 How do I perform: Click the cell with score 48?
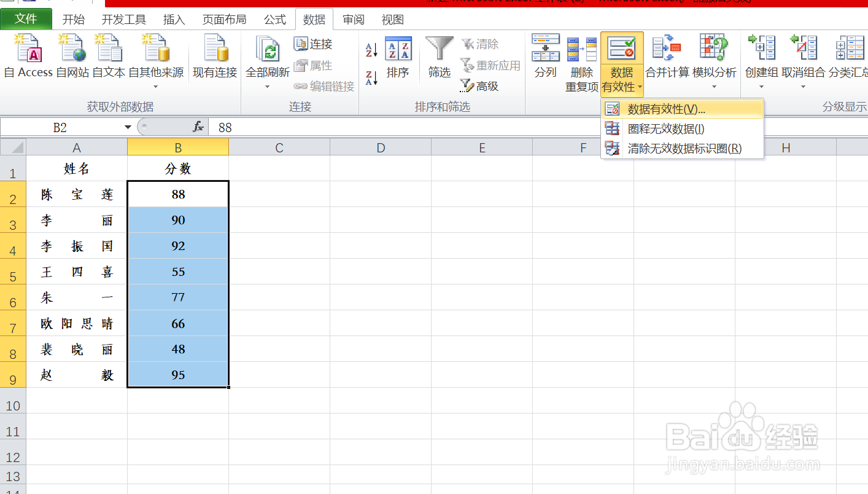pos(178,349)
